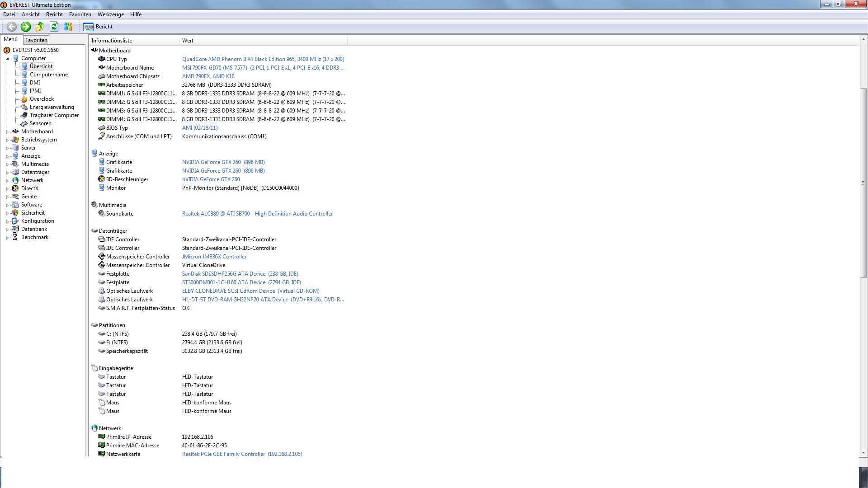The height and width of the screenshot is (488, 868).
Task: Open the Realtek ALC889 sound card link
Action: 257,214
